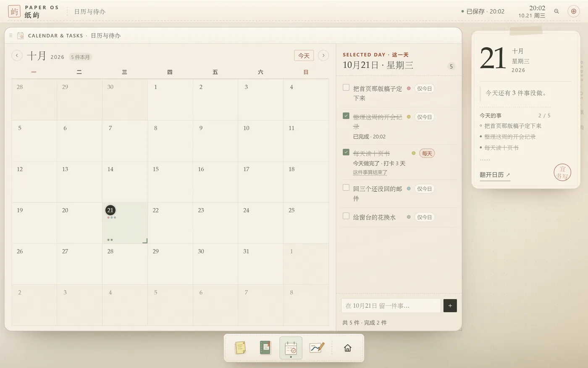The width and height of the screenshot is (588, 368).
Task: Click 仅今日 tag for 整理这周的开会记录
Action: (x=424, y=117)
